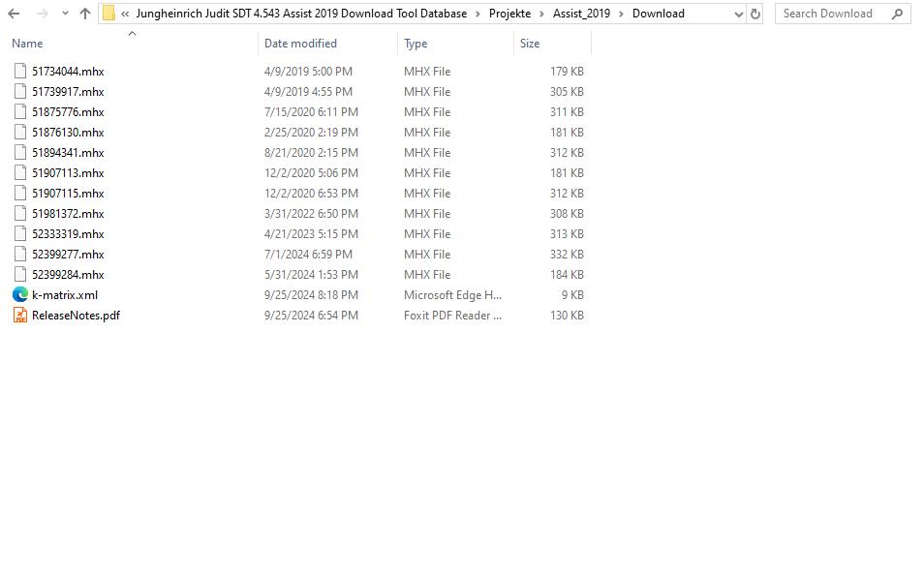Select file icon of 51981372.mhx
This screenshot has width=924, height=574.
click(x=20, y=213)
